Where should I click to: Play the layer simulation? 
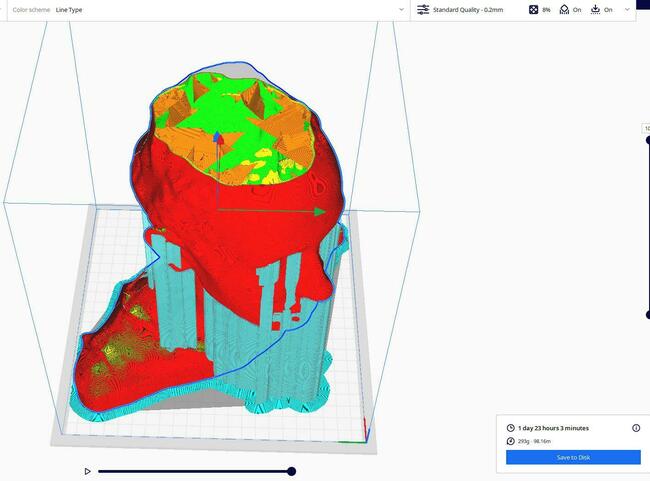coord(88,471)
